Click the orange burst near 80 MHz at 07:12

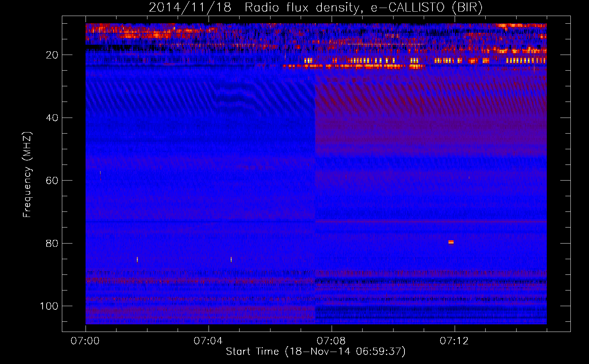451,242
